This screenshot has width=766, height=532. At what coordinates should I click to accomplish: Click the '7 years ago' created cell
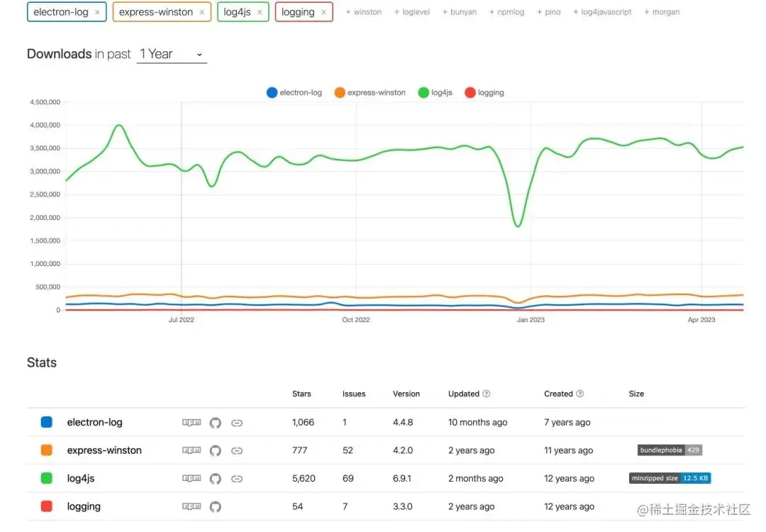pyautogui.click(x=567, y=422)
